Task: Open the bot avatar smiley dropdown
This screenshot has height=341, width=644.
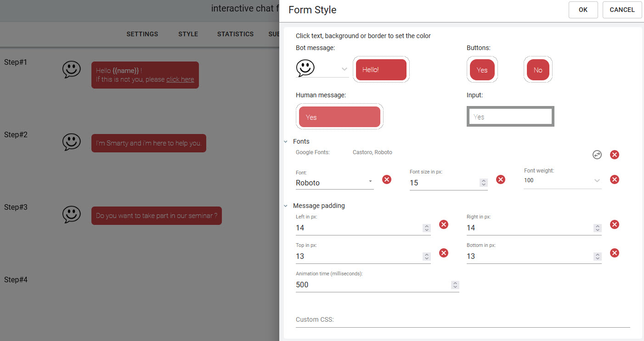Action: click(x=344, y=69)
